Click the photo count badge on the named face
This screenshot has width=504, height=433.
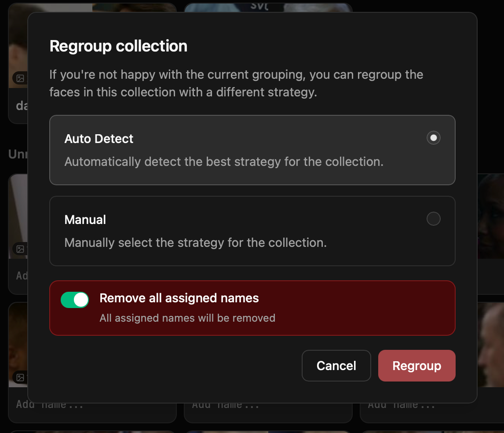[19, 78]
